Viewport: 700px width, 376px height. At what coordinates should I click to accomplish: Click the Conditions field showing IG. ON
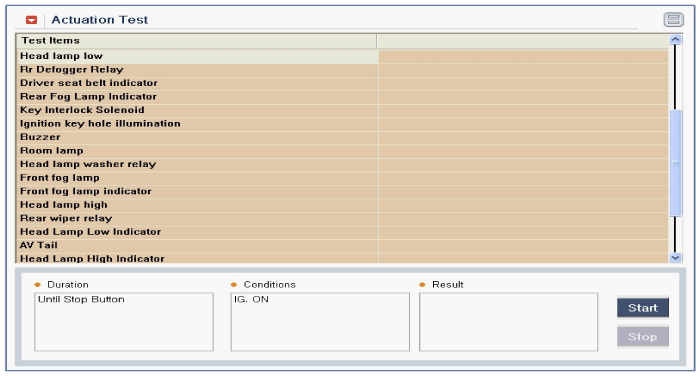[320, 322]
